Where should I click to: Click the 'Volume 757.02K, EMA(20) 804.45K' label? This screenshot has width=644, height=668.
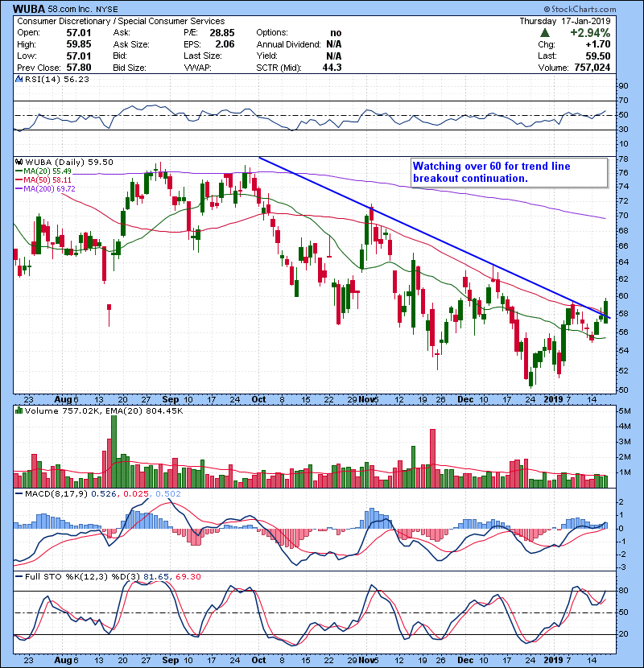(104, 410)
